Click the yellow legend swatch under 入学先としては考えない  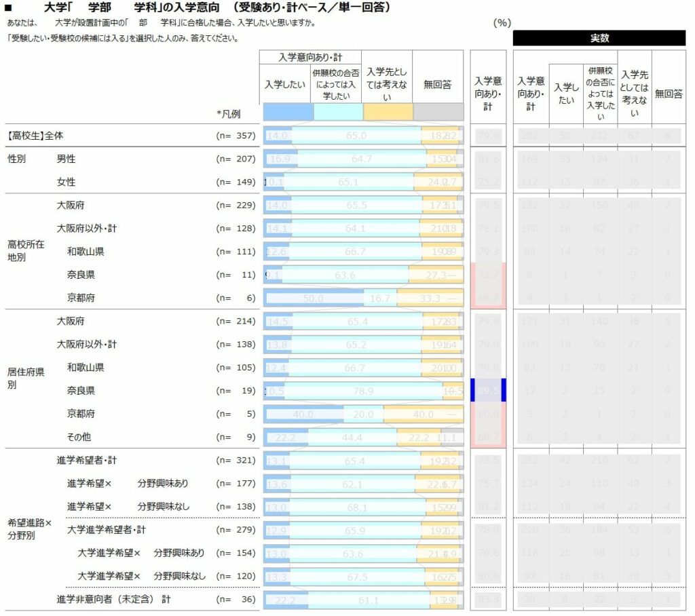(x=388, y=112)
